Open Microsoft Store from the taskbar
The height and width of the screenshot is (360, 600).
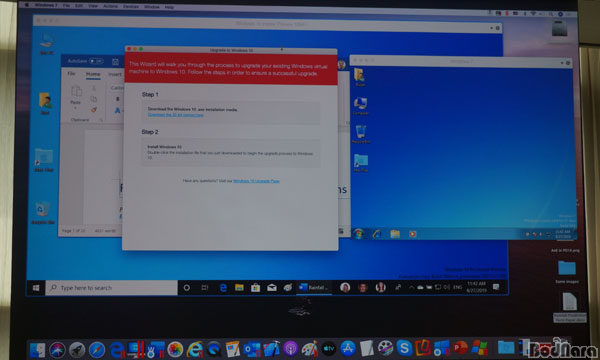point(255,288)
